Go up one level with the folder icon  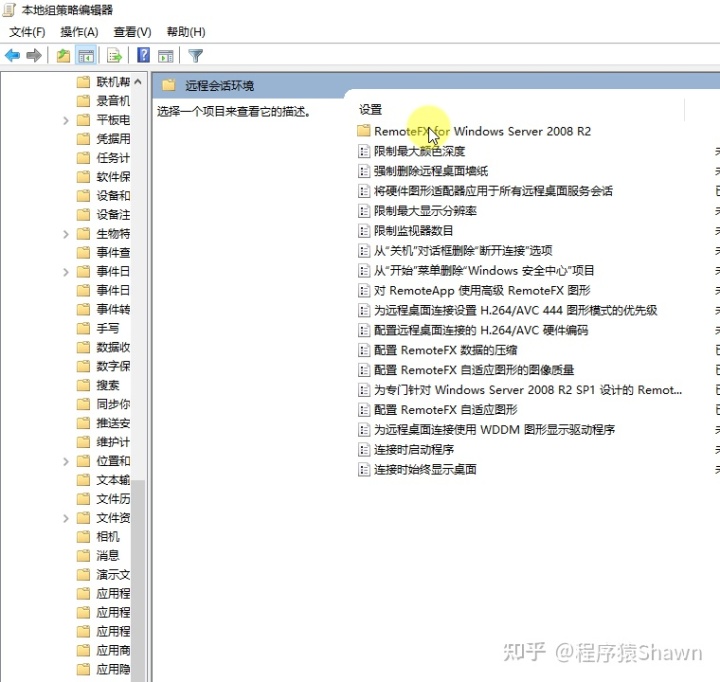click(x=63, y=56)
